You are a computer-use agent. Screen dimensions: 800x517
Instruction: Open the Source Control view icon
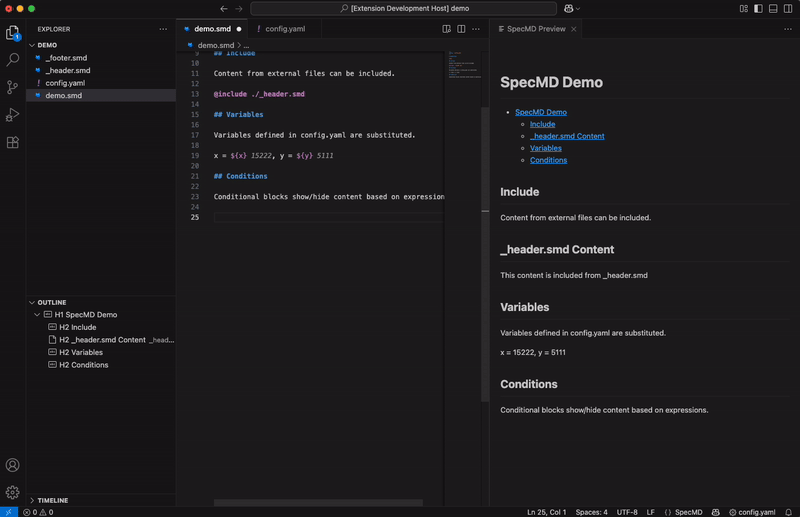click(13, 87)
